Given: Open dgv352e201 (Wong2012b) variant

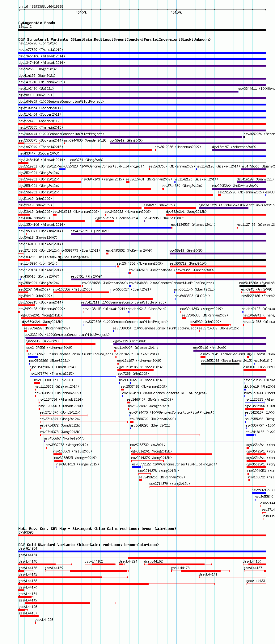Looking at the screenshot, I should coord(39,173).
